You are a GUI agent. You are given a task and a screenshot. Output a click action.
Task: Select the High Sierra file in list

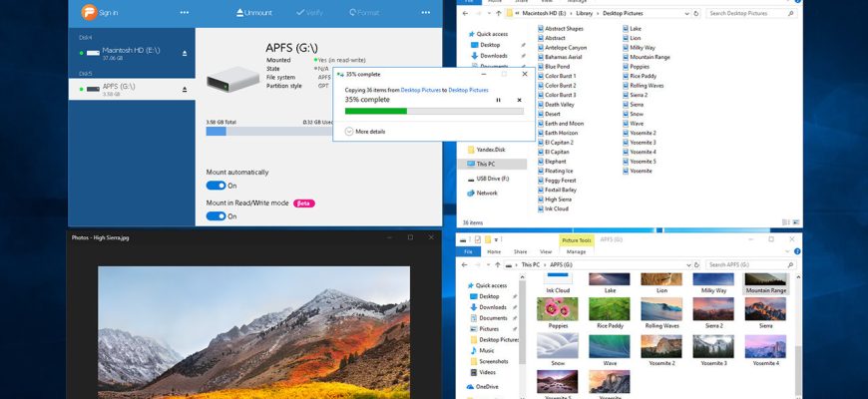point(554,199)
